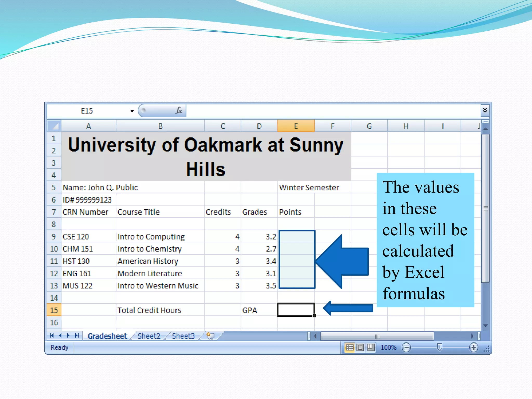Expand the formula bar with double chevron
The image size is (532, 399).
pyautogui.click(x=485, y=110)
